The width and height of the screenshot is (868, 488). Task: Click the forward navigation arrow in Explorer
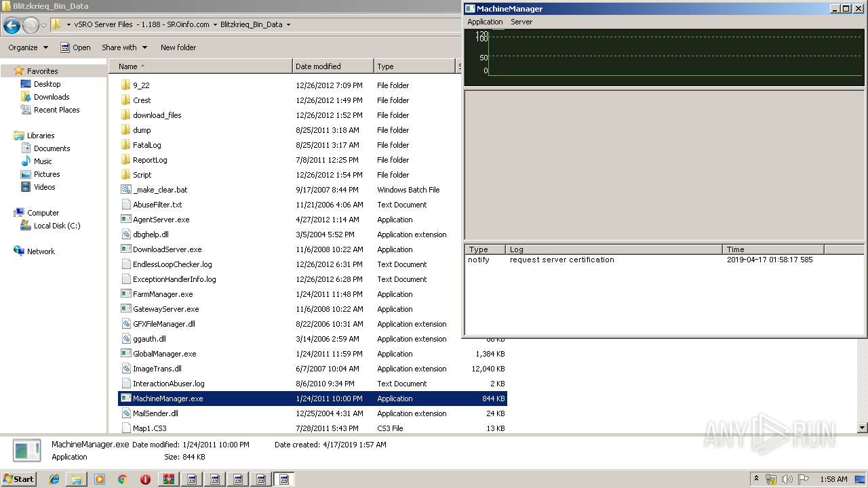click(x=31, y=26)
